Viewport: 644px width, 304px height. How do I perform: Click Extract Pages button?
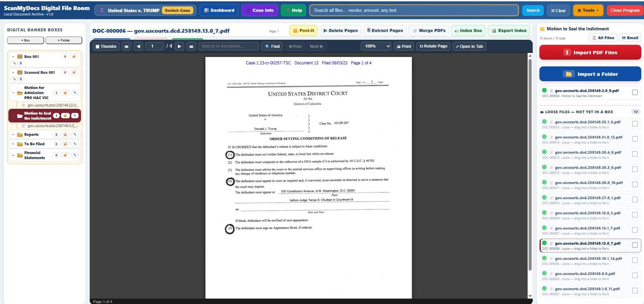pyautogui.click(x=385, y=30)
